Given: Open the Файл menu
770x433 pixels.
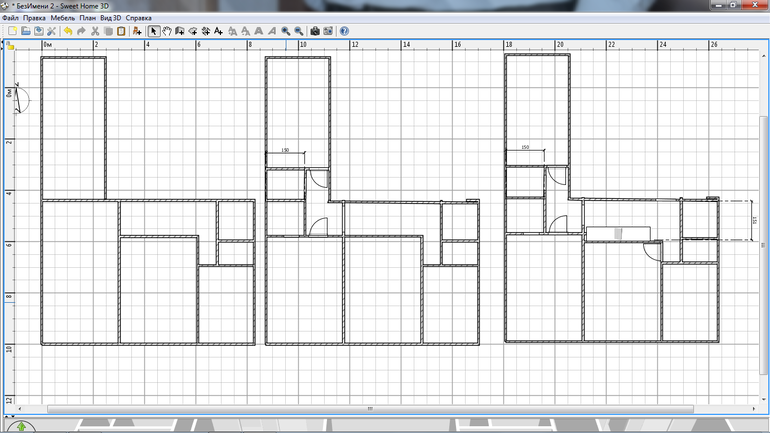Looking at the screenshot, I should tap(10, 18).
